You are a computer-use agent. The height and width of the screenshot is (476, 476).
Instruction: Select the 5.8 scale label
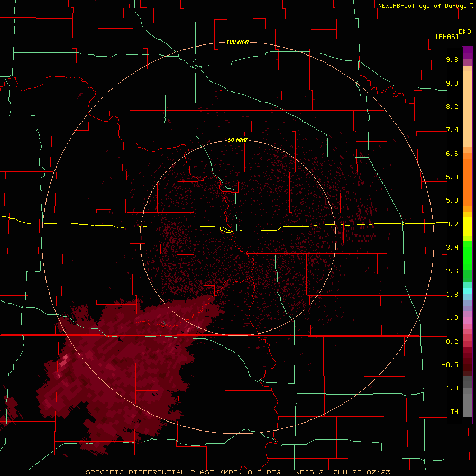pos(452,177)
